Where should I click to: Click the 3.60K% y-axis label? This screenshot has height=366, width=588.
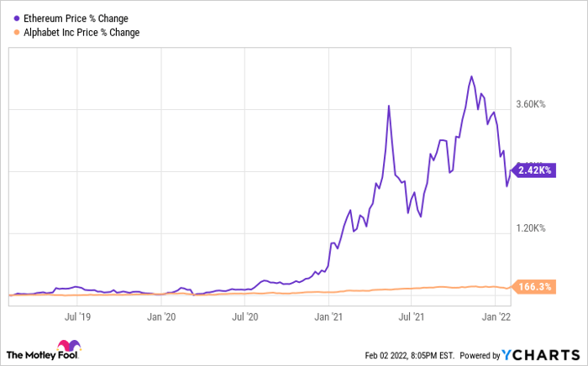(x=531, y=104)
